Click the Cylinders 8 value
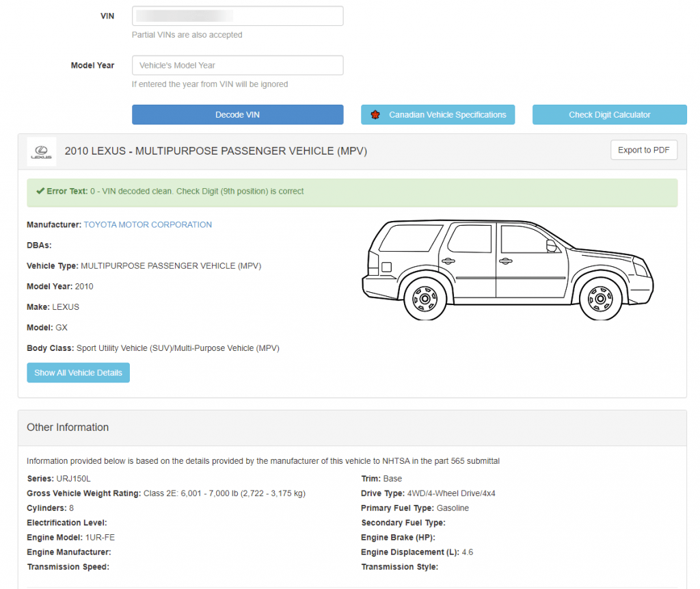Image resolution: width=700 pixels, height=589 pixels. pos(71,508)
